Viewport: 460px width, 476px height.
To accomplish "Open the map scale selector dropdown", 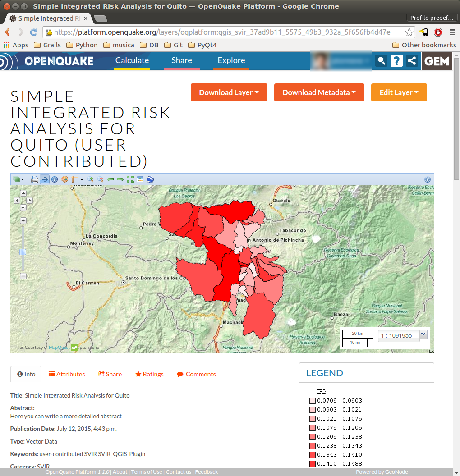I will click(x=423, y=334).
